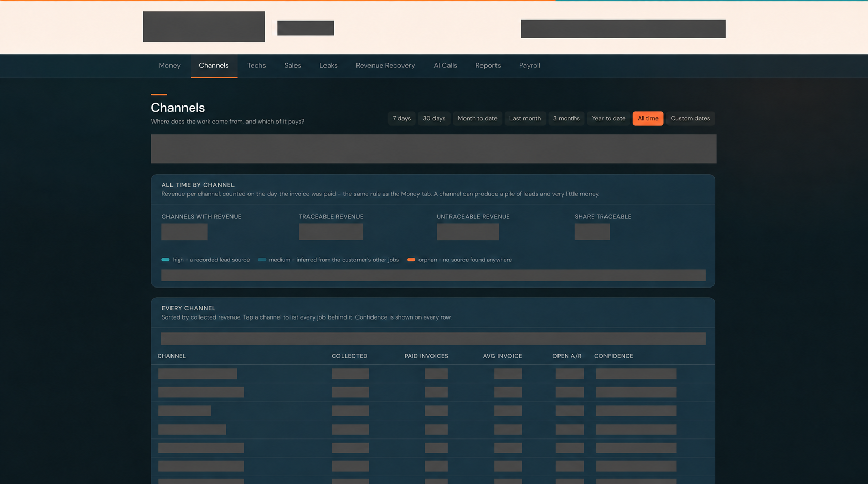
Task: Go to the Leaks tab
Action: pos(329,66)
